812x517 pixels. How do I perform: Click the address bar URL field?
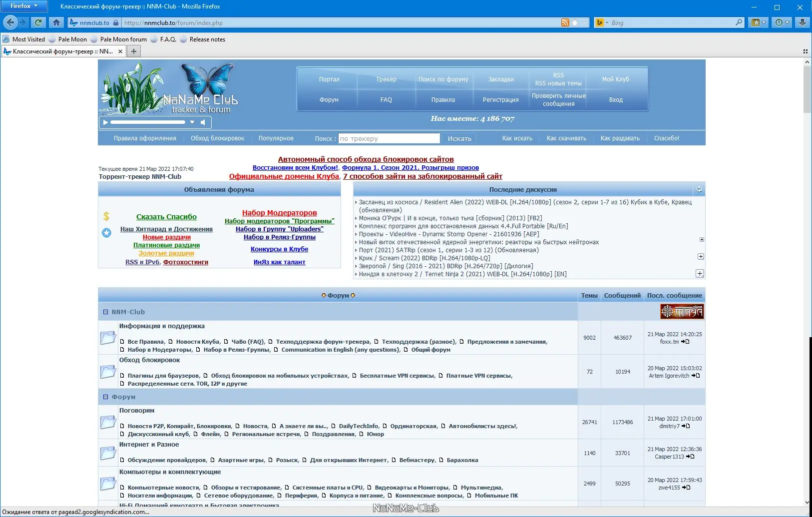(341, 22)
